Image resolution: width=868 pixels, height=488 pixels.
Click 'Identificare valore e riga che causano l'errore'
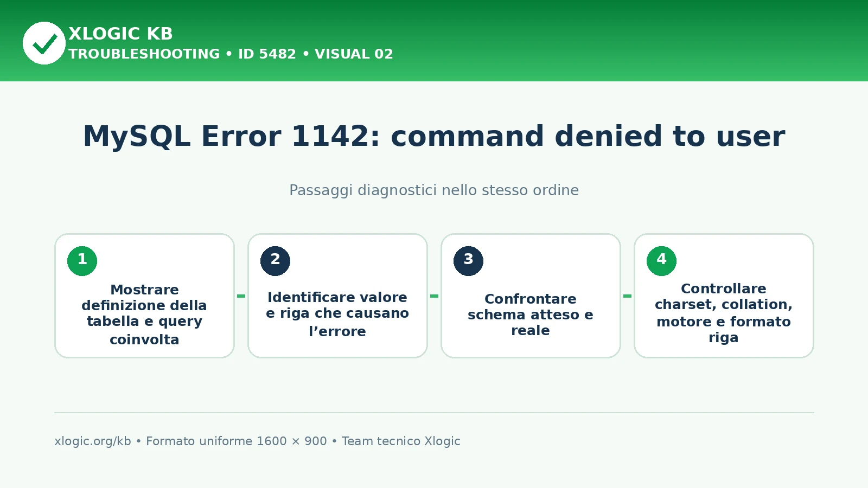337,314
